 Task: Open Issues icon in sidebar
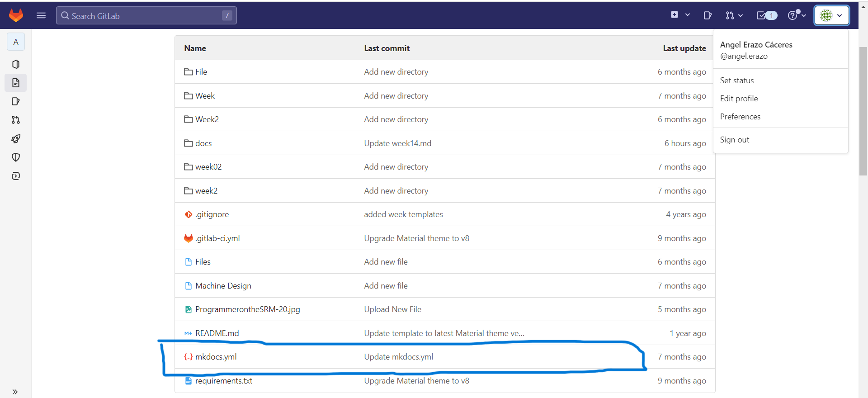(x=16, y=101)
